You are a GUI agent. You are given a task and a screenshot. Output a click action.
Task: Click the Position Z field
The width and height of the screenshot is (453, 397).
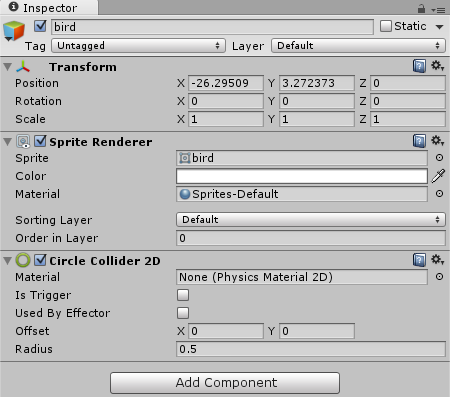408,83
